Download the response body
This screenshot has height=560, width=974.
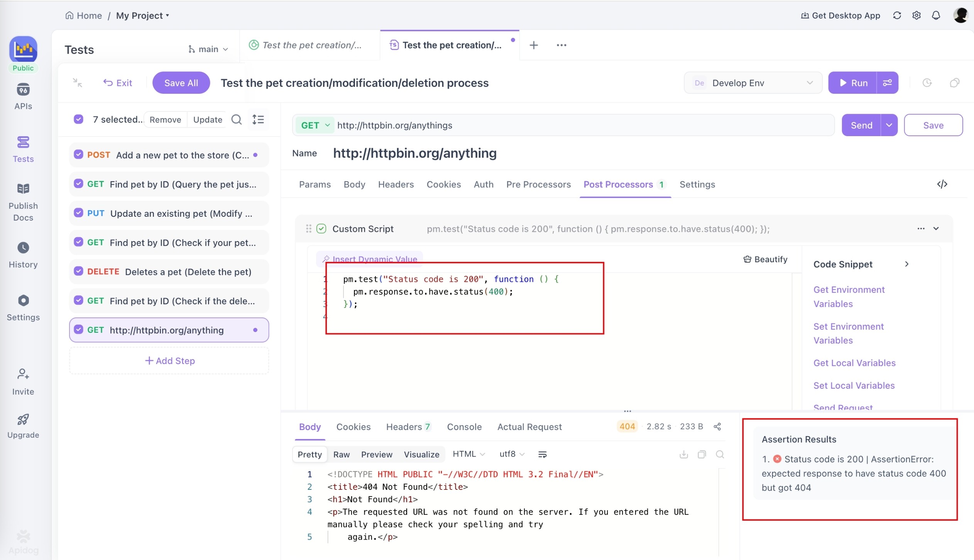point(683,454)
